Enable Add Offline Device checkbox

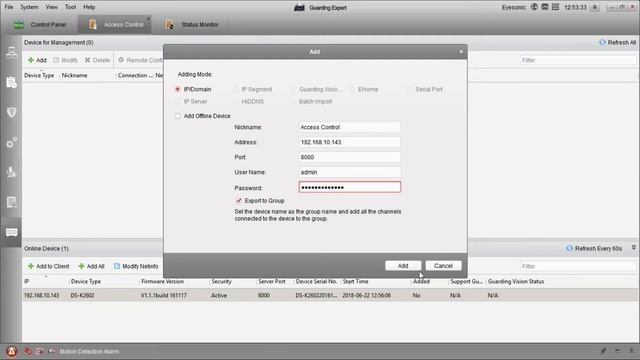(178, 116)
